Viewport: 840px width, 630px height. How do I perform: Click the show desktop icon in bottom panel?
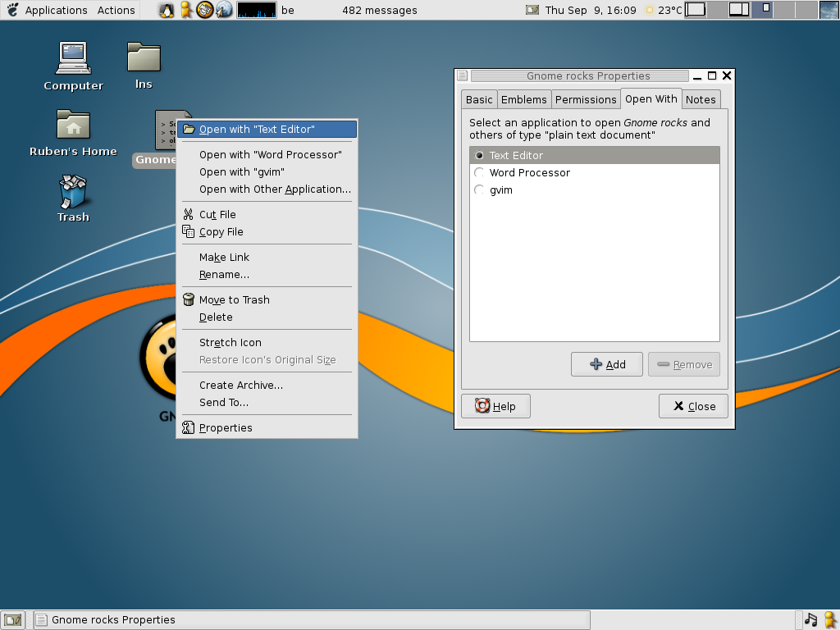pos(12,619)
